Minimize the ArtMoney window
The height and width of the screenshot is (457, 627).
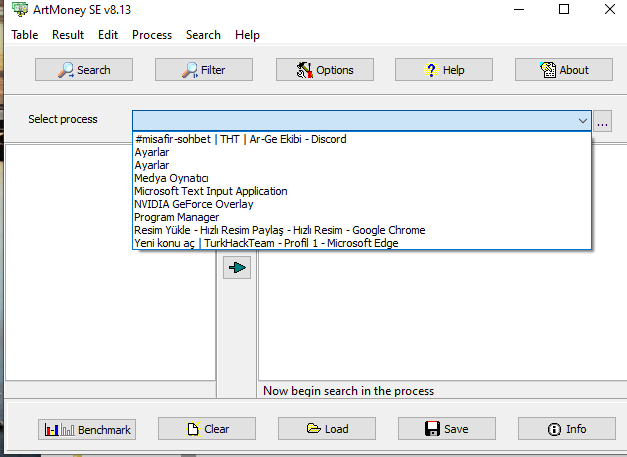(519, 9)
